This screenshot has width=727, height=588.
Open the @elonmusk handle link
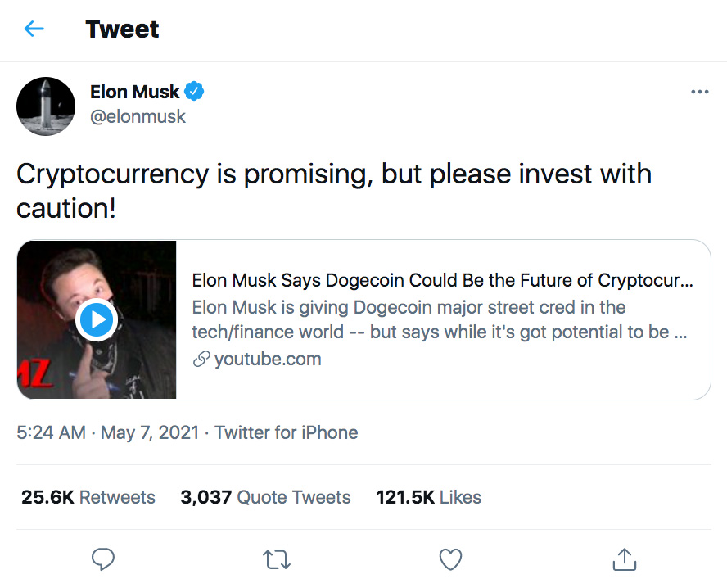point(138,117)
